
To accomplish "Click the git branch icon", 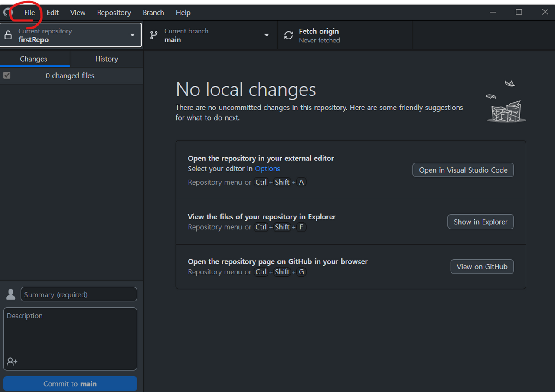I will coord(153,35).
